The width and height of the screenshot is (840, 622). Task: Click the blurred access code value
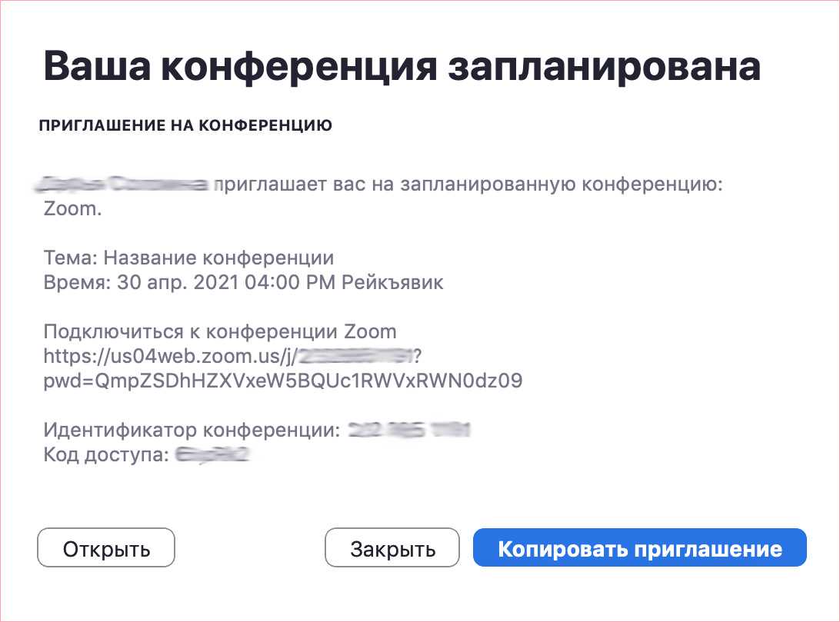point(212,454)
